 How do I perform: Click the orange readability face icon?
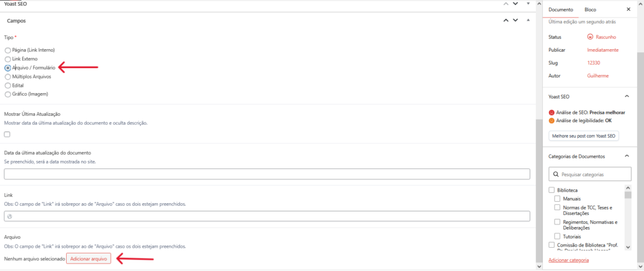click(552, 120)
